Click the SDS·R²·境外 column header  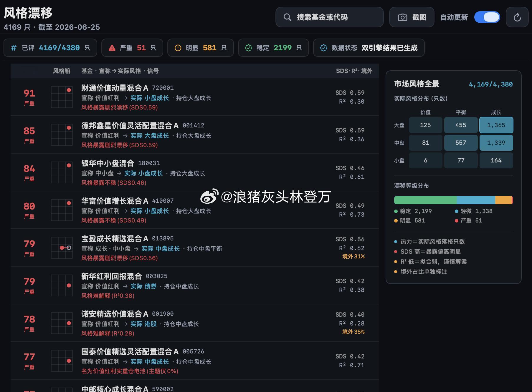[354, 71]
